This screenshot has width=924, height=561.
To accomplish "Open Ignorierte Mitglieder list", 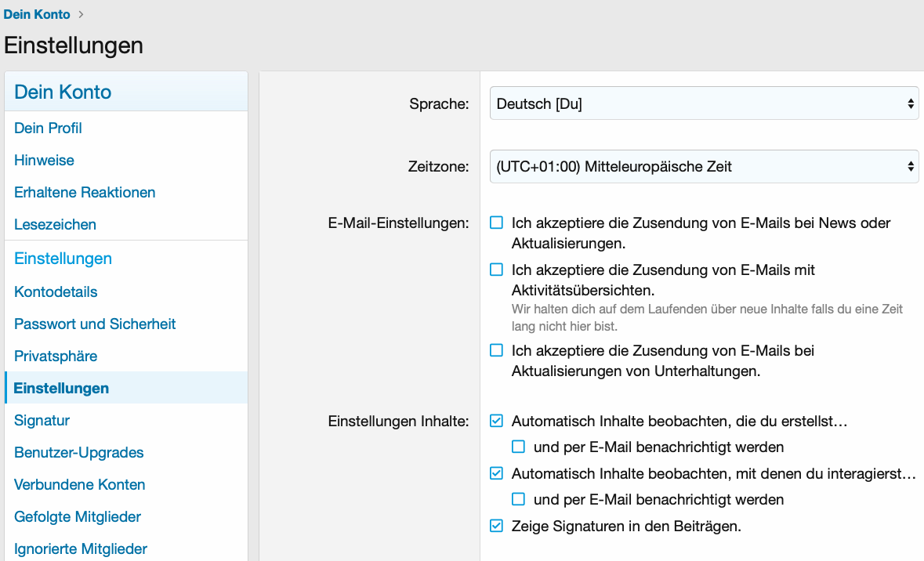I will pos(81,548).
